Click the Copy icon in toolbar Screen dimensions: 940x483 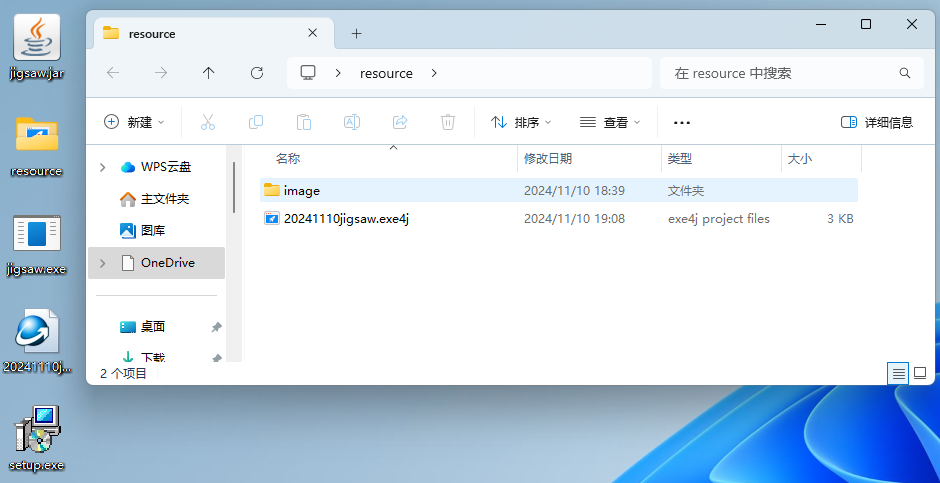[256, 122]
